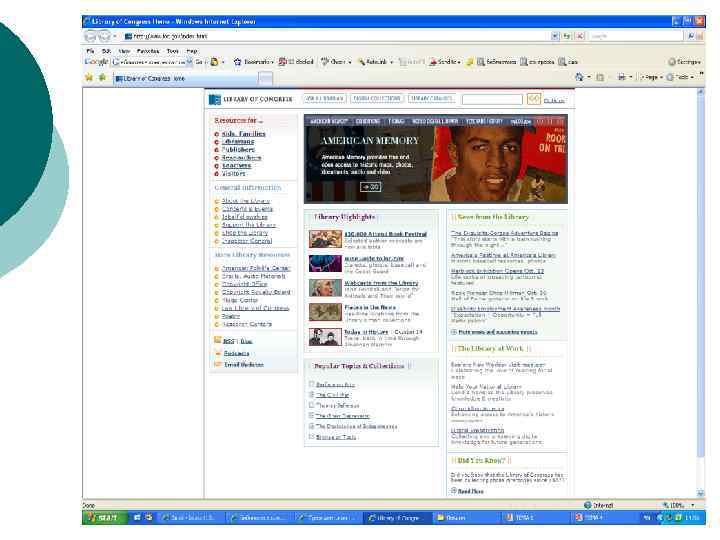Viewport: 720px width, 540px height.
Task: Open the Webcasts from the Library link
Action: pyautogui.click(x=381, y=283)
